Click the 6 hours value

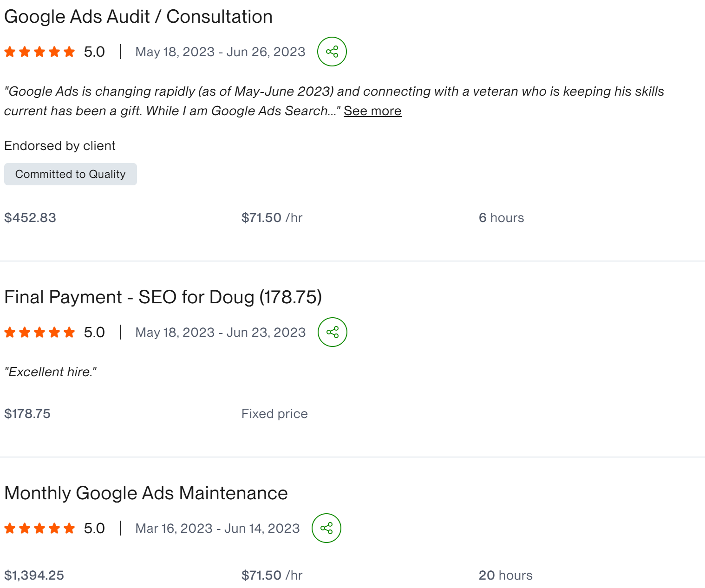pyautogui.click(x=502, y=218)
